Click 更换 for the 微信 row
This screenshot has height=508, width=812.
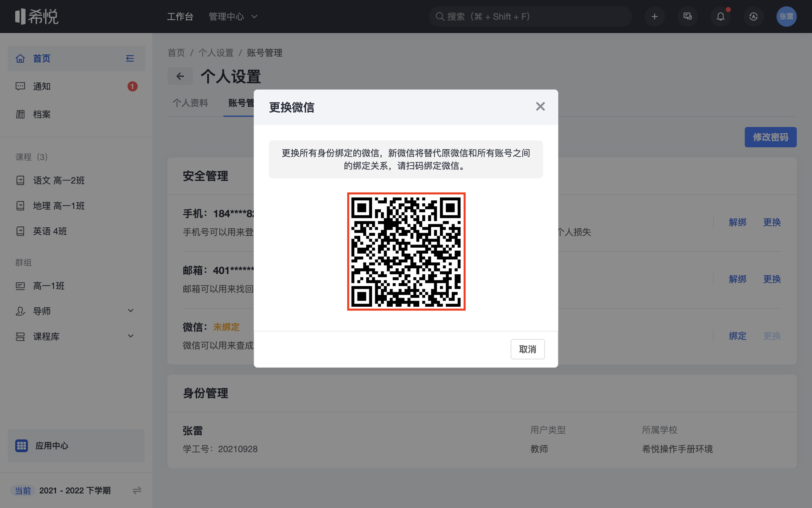point(772,336)
